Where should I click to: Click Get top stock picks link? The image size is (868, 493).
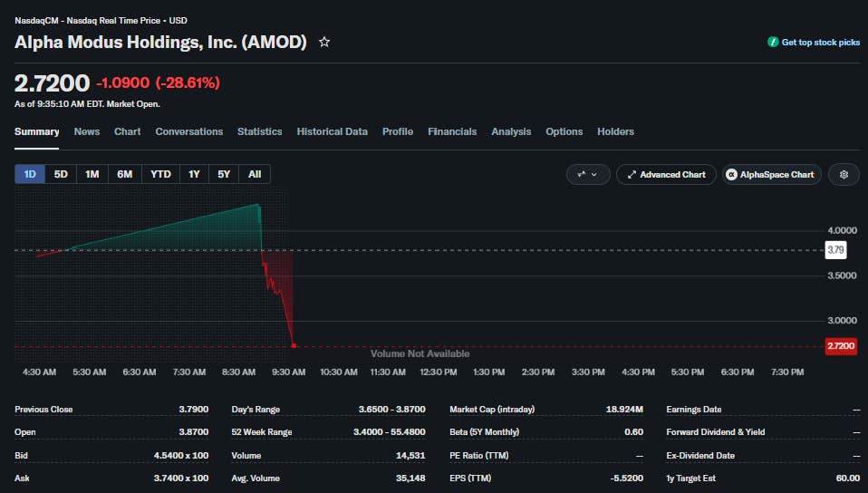tap(820, 42)
